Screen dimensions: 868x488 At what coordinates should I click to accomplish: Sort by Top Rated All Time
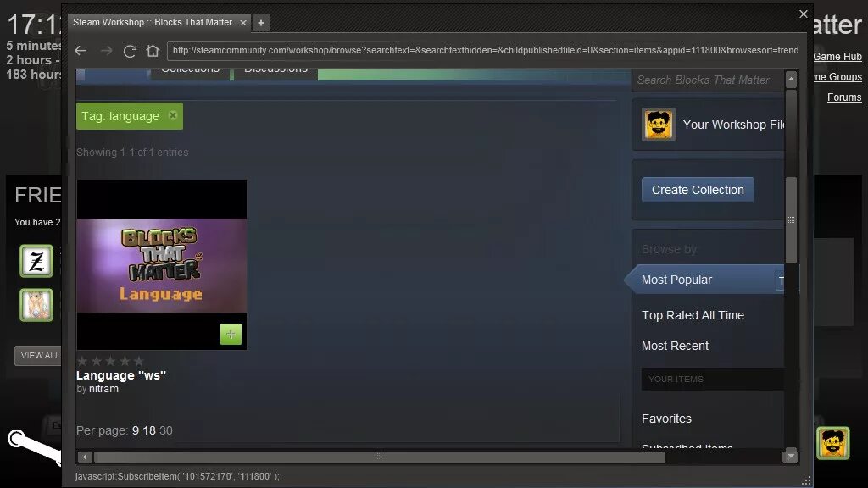coord(693,314)
